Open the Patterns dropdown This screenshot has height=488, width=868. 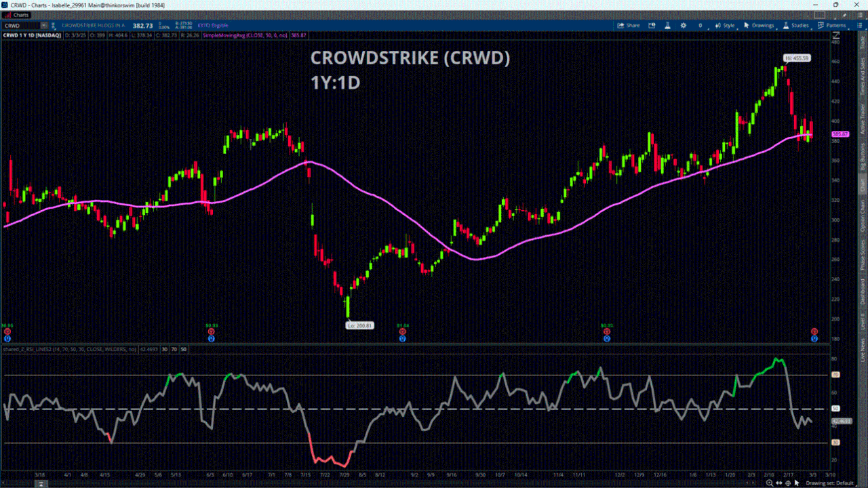(x=831, y=26)
